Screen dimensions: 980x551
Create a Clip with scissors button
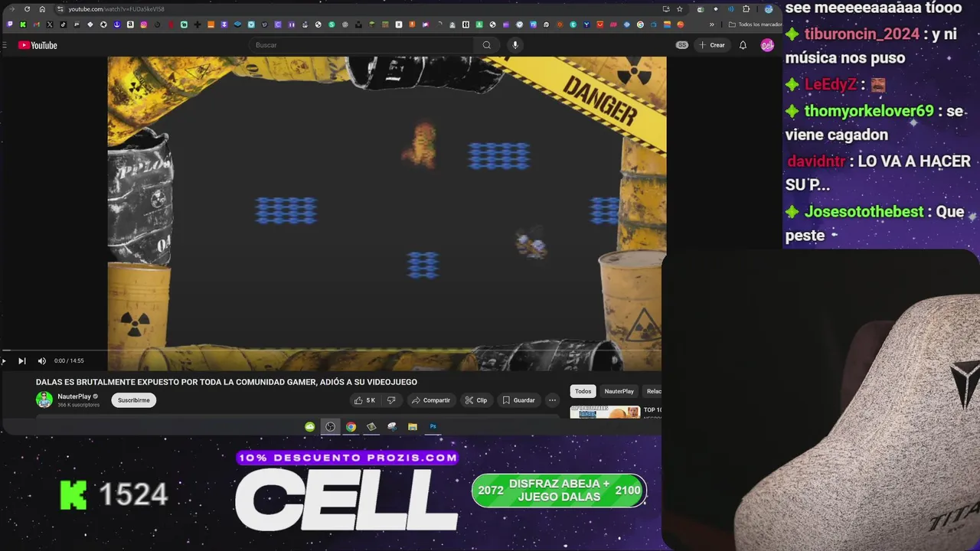click(475, 400)
